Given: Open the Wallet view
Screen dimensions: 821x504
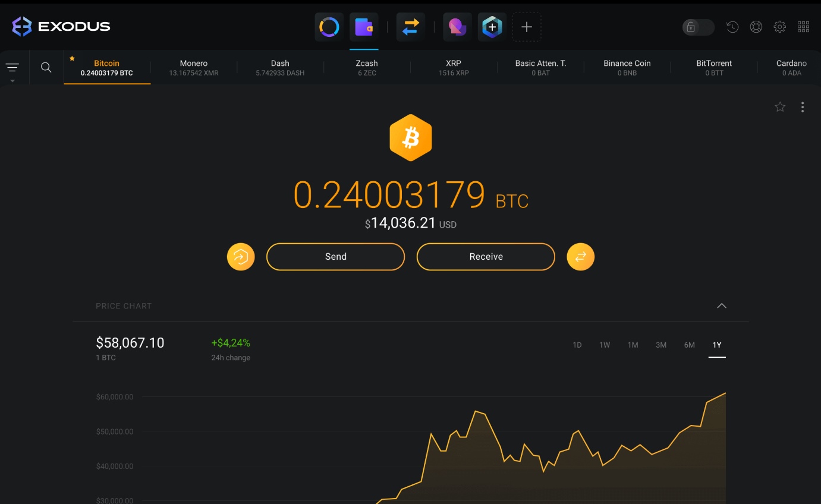Looking at the screenshot, I should point(363,26).
